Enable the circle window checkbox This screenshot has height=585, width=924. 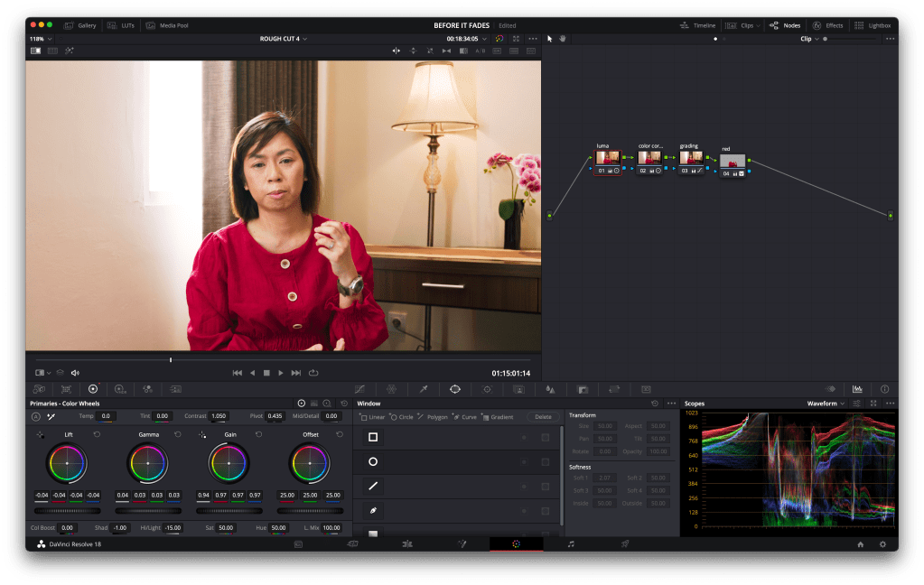[x=545, y=461]
